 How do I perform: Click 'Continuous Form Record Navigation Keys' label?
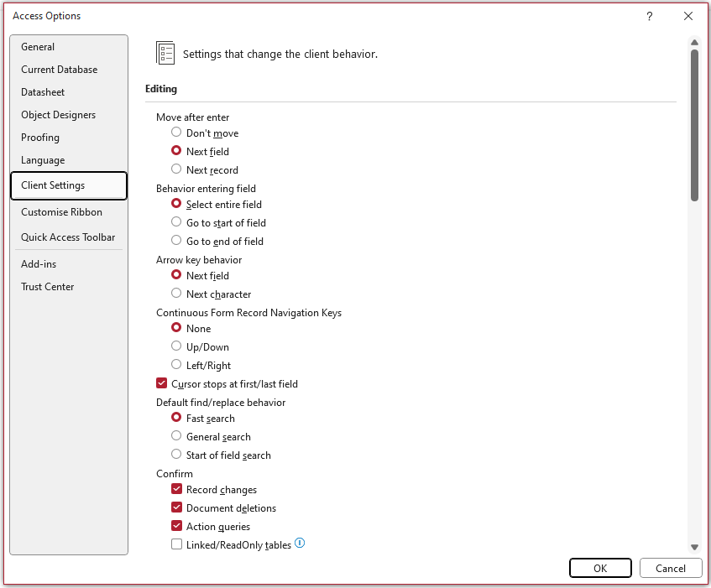click(249, 313)
